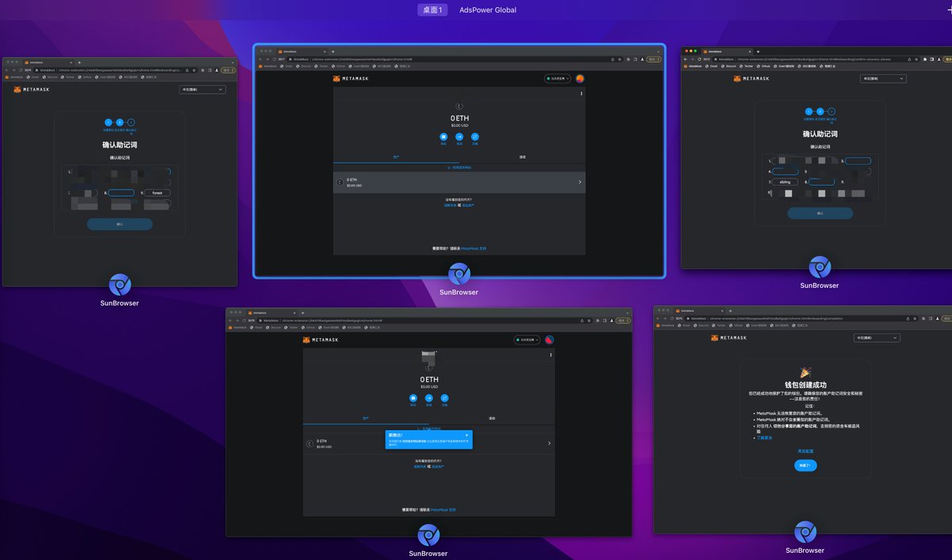
Task: Click empty word 4 field in top-right window
Action: tap(785, 171)
